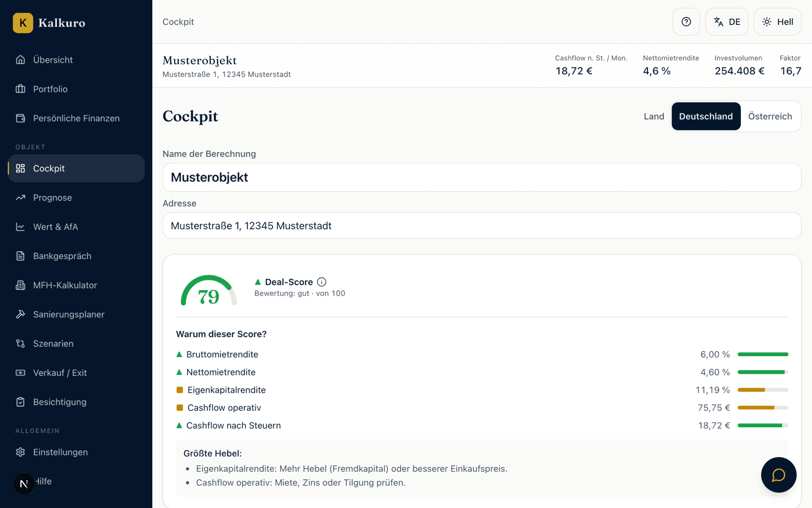This screenshot has width=812, height=508.
Task: Click the Bruttomietrendite green triangle marker
Action: (x=179, y=354)
